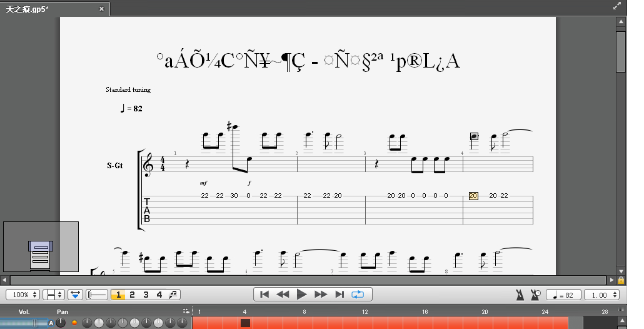The width and height of the screenshot is (644, 329).
Task: Jump to the first bar
Action: point(264,295)
